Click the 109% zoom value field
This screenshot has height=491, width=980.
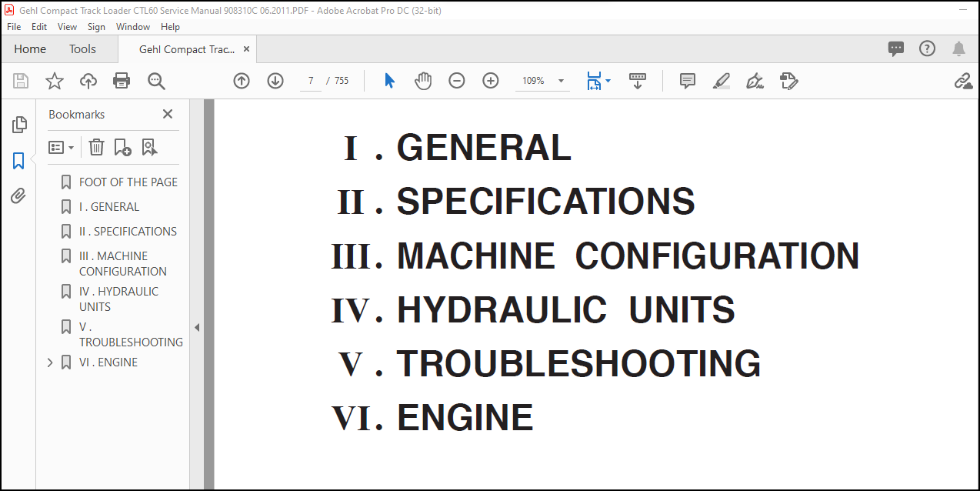(534, 81)
